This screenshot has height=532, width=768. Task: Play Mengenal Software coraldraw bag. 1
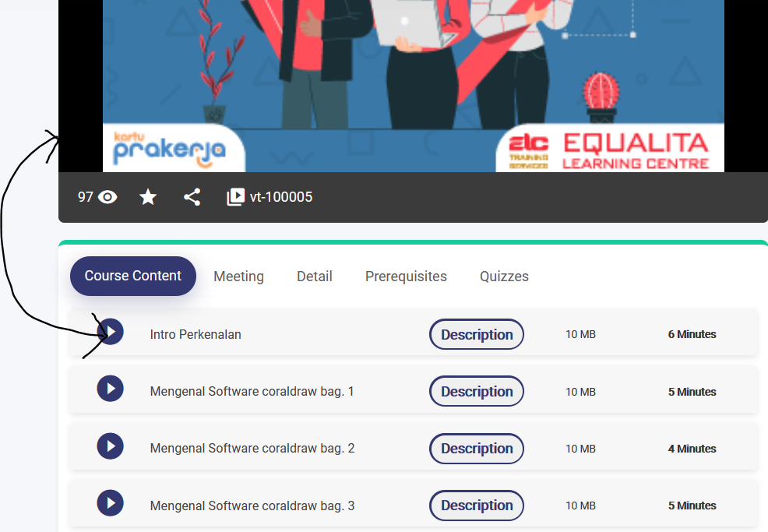[111, 389]
